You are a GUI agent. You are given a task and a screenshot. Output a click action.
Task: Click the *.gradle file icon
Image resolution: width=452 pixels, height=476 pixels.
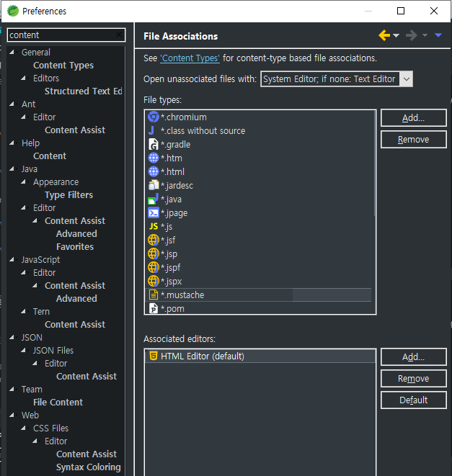click(154, 144)
